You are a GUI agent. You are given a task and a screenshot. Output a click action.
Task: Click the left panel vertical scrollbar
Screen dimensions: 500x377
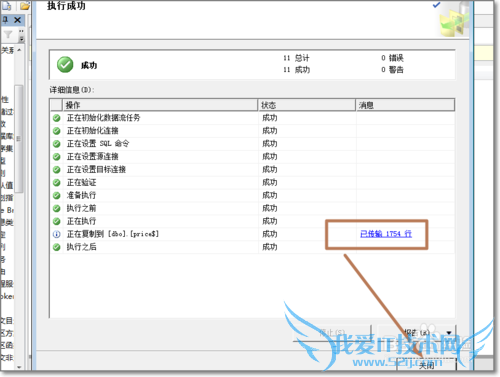(x=19, y=138)
